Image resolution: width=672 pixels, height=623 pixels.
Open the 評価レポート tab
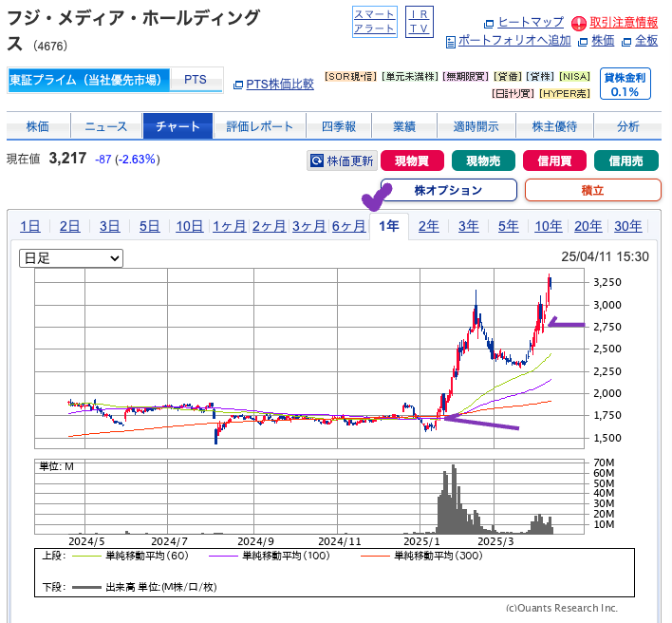260,126
